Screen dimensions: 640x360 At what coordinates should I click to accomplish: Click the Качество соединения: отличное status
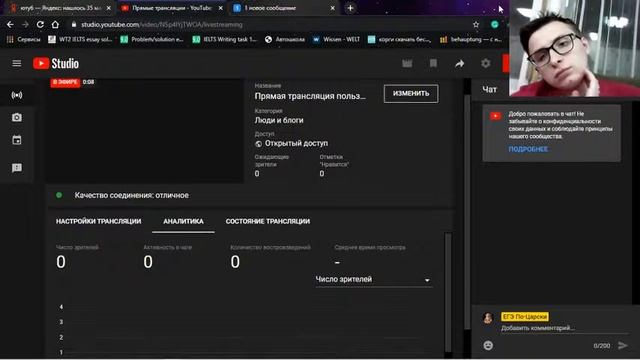click(131, 196)
